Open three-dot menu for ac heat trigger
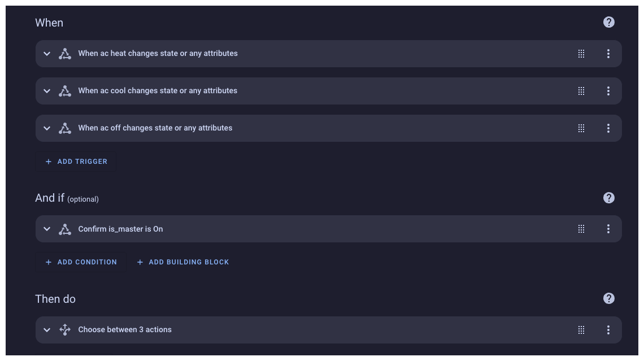 tap(608, 54)
